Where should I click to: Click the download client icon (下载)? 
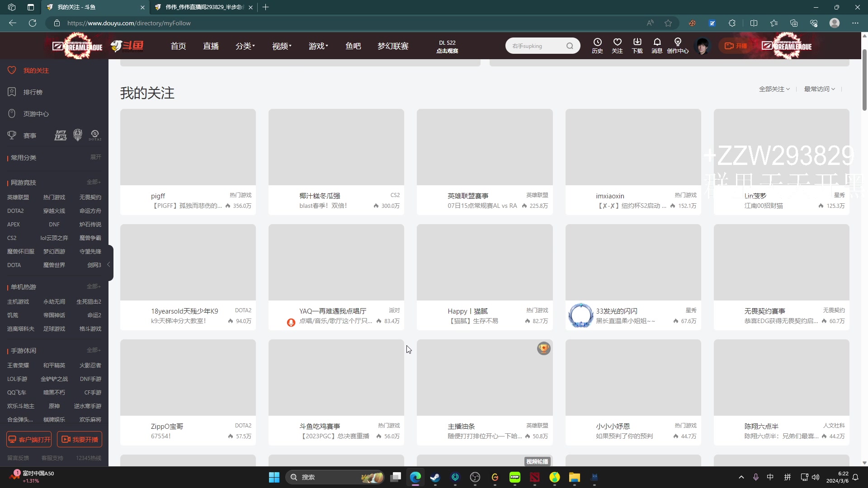[637, 45]
